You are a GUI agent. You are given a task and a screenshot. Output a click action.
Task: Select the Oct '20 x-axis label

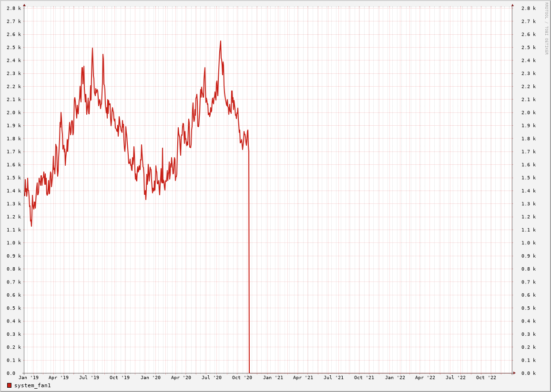(242, 378)
